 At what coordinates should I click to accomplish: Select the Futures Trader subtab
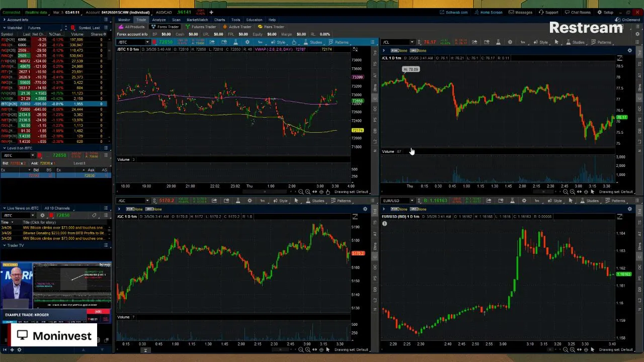pos(201,27)
